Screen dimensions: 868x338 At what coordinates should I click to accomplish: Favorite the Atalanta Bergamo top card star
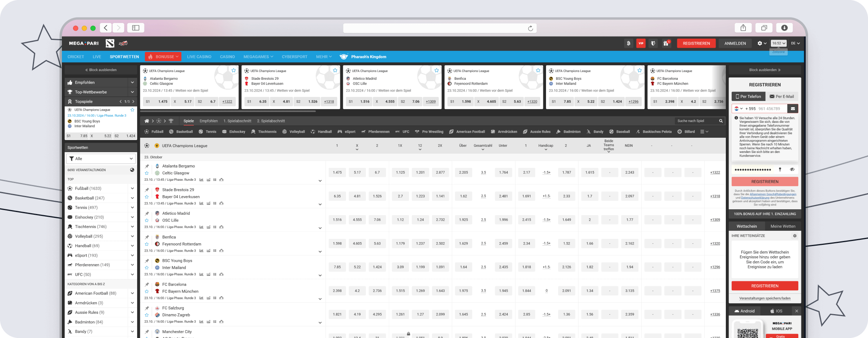click(233, 70)
